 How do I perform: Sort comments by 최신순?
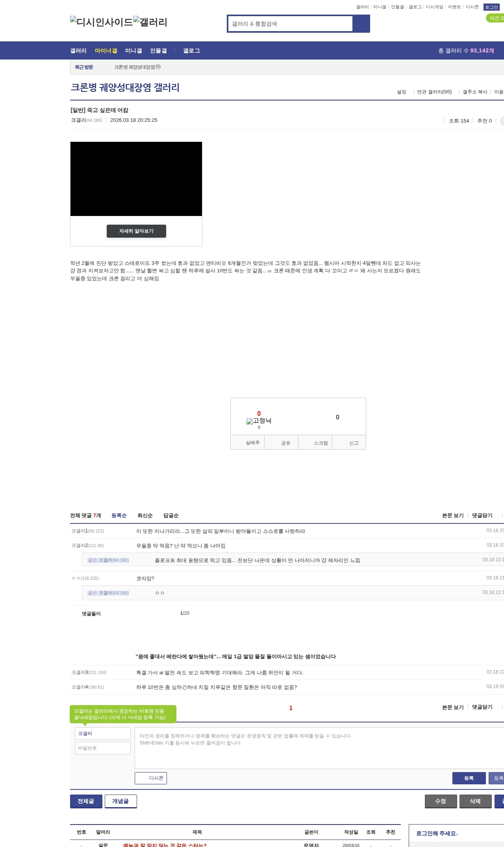(x=145, y=516)
